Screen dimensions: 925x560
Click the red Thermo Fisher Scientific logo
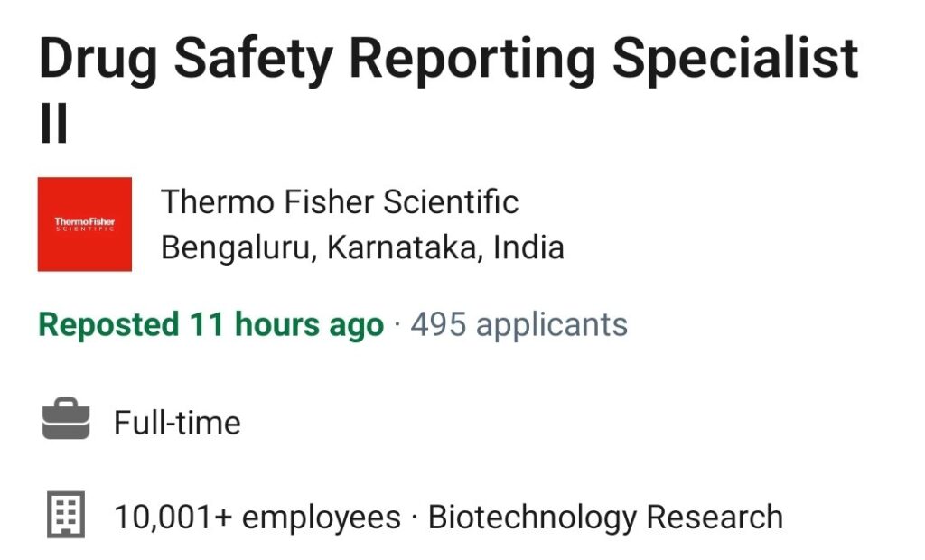[85, 224]
